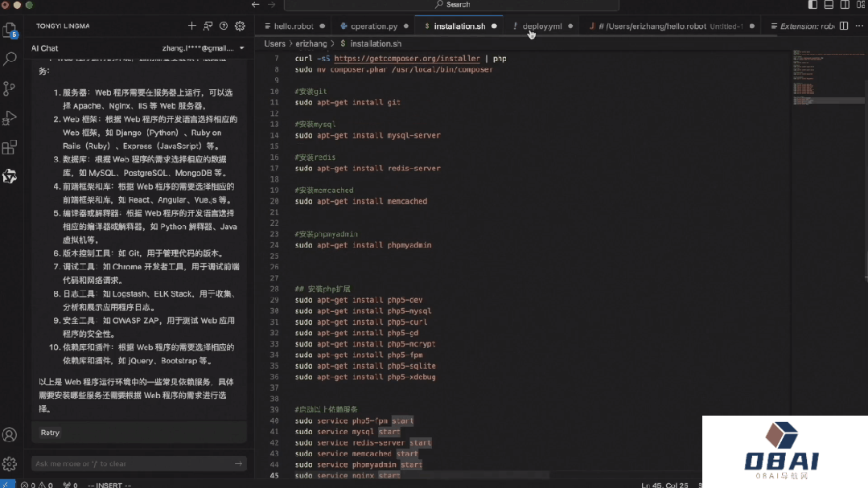The width and height of the screenshot is (868, 488).
Task: Expand the erizhang breadcrumb folder
Action: coord(314,43)
